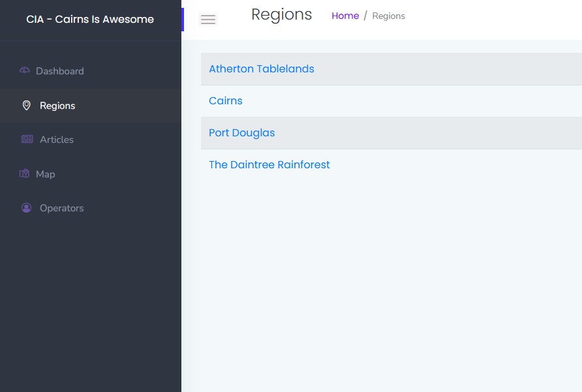Image resolution: width=582 pixels, height=392 pixels.
Task: Click the CIA - Cairns Is Awesome title
Action: tap(90, 20)
